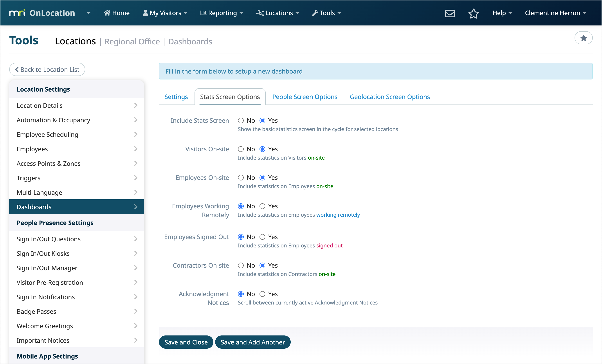The width and height of the screenshot is (602, 364).
Task: Click the Locations network icon in navbar
Action: [x=260, y=13]
